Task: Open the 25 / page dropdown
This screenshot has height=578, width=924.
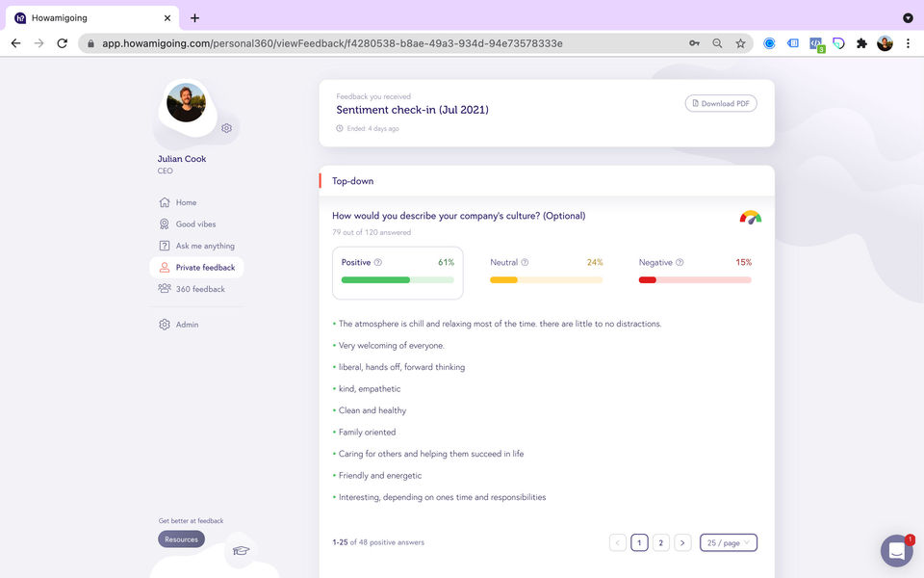Action: [x=729, y=542]
